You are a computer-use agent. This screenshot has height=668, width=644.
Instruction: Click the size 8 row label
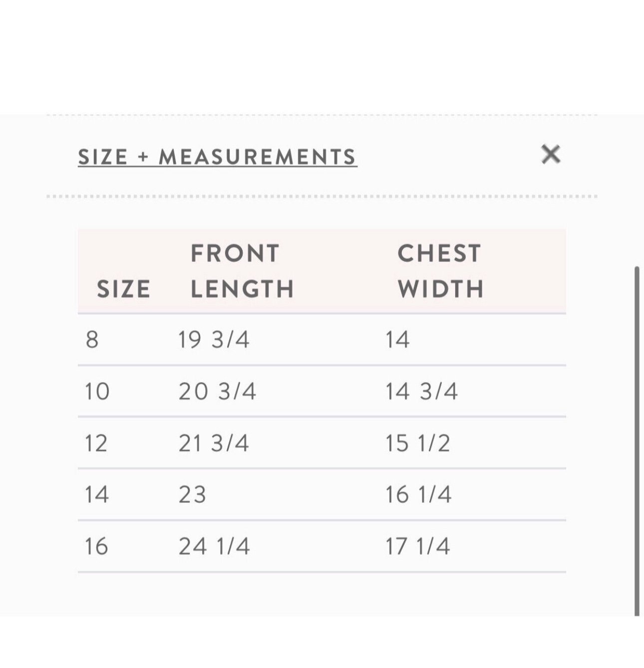tap(92, 340)
